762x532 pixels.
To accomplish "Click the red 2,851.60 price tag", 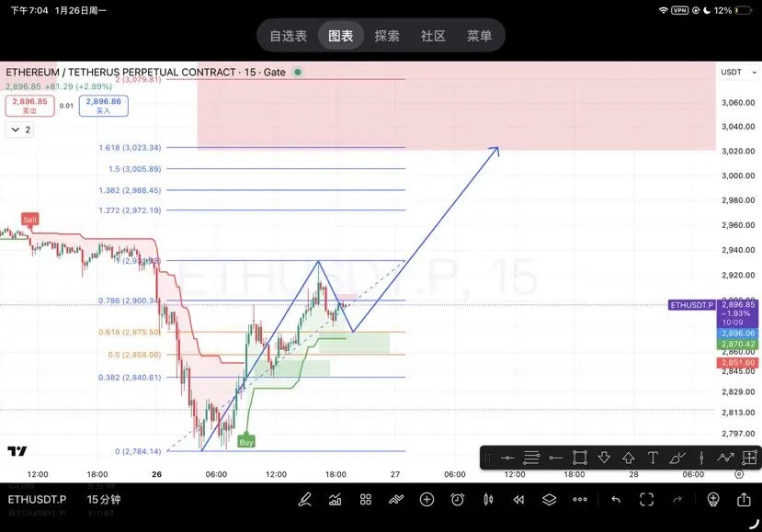I will [738, 363].
